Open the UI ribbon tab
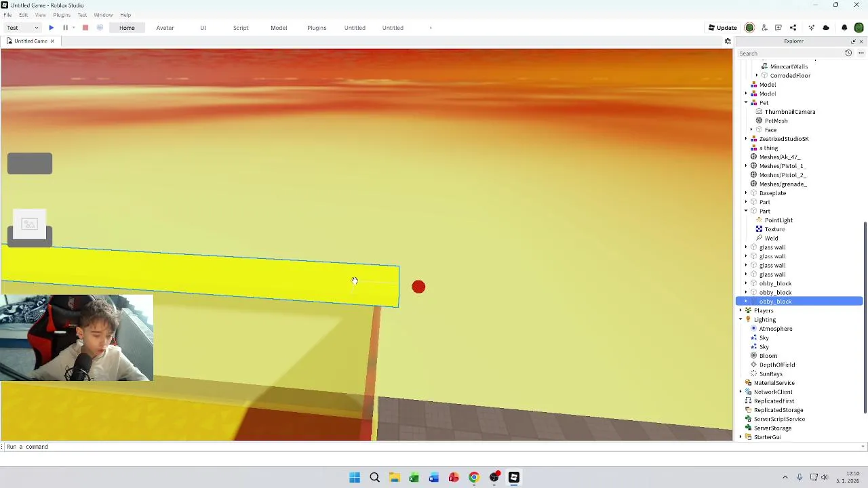The width and height of the screenshot is (868, 488). (203, 28)
